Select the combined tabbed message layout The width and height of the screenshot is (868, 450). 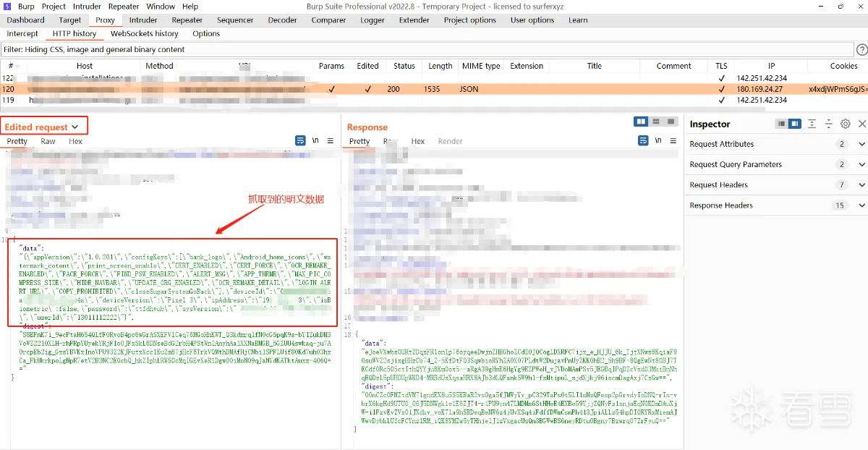coord(671,122)
